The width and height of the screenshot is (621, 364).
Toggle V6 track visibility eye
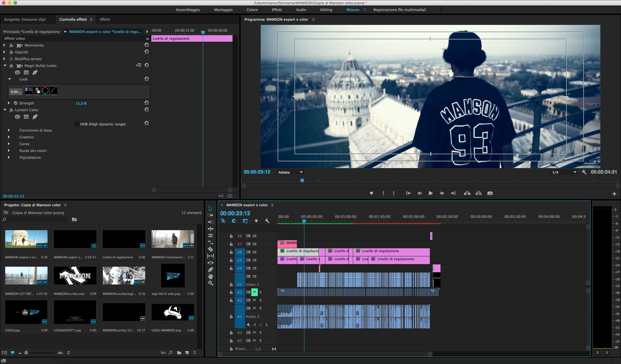[255, 252]
